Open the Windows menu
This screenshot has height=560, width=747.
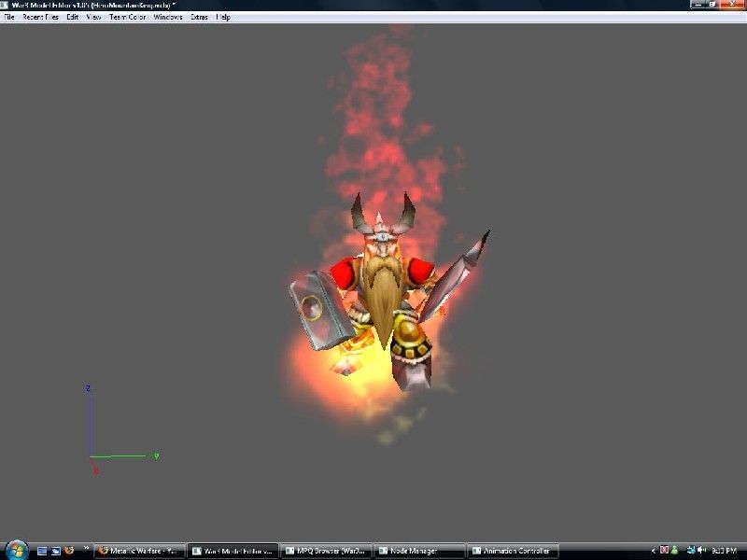click(168, 17)
